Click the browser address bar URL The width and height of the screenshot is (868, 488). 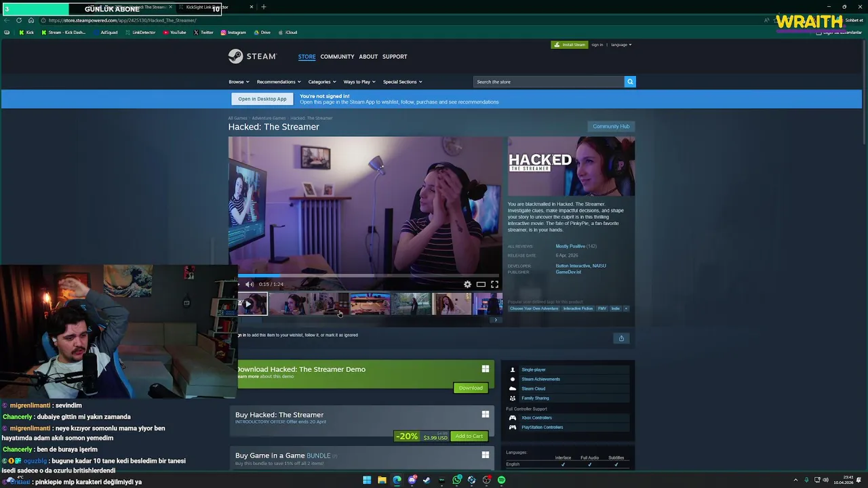tap(122, 20)
